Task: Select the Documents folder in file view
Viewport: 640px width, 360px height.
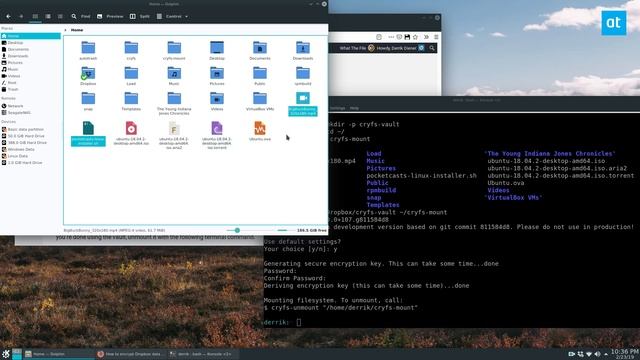Action: [260, 48]
